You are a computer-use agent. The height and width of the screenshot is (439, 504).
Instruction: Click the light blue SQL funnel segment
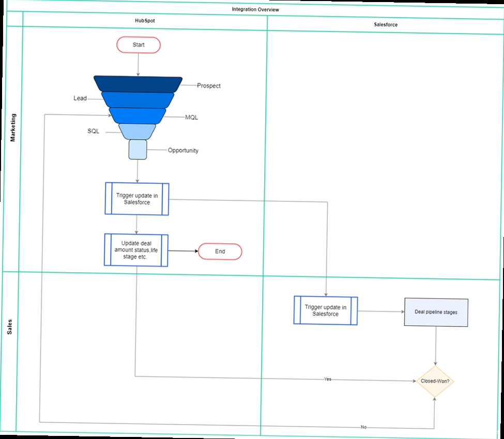pyautogui.click(x=137, y=132)
